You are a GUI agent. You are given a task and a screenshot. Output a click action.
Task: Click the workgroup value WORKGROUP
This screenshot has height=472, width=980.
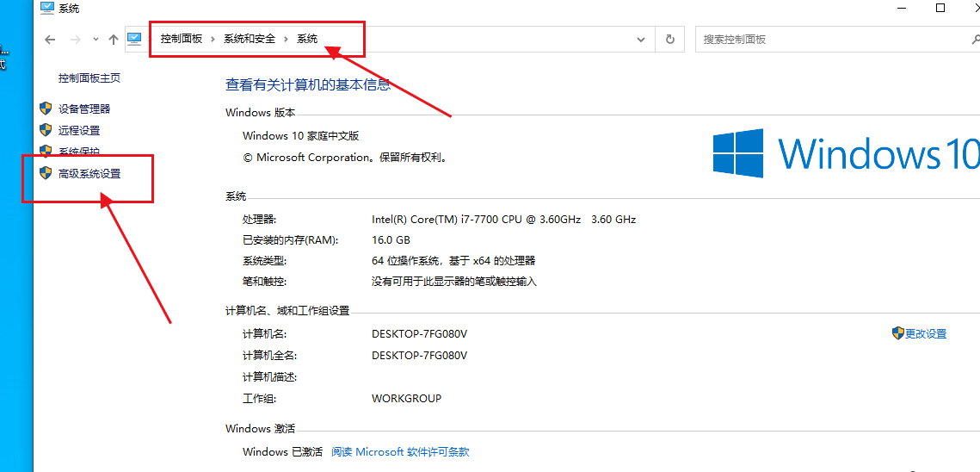(406, 398)
